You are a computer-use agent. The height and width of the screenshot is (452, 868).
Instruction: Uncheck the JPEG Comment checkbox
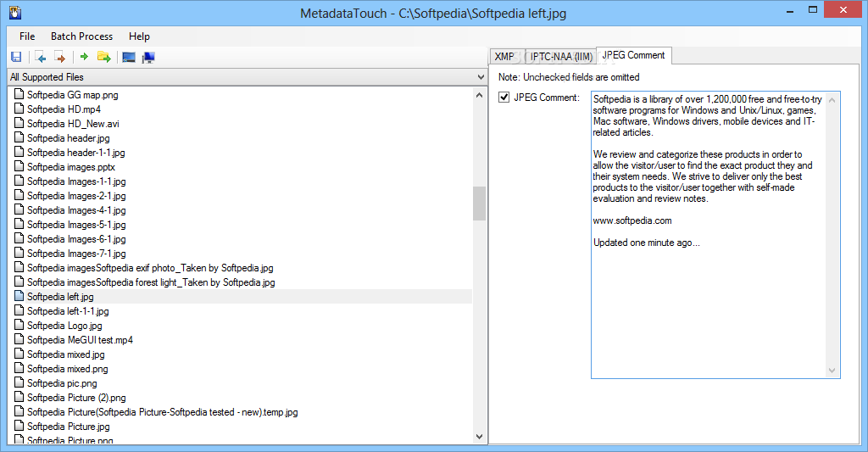tap(504, 98)
